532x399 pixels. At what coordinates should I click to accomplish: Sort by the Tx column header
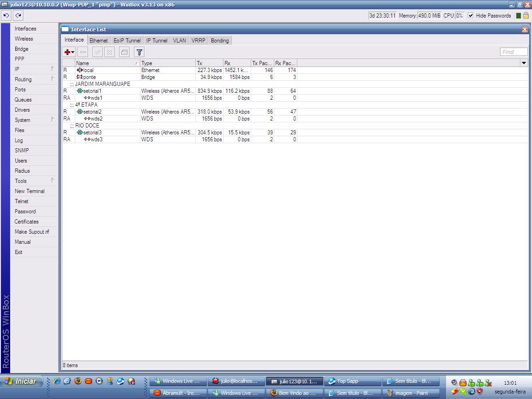(209, 63)
